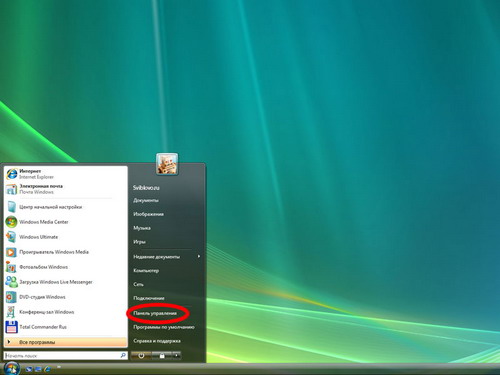Viewport: 500px width, 375px height.
Task: Click the power button in Start menu
Action: [141, 356]
